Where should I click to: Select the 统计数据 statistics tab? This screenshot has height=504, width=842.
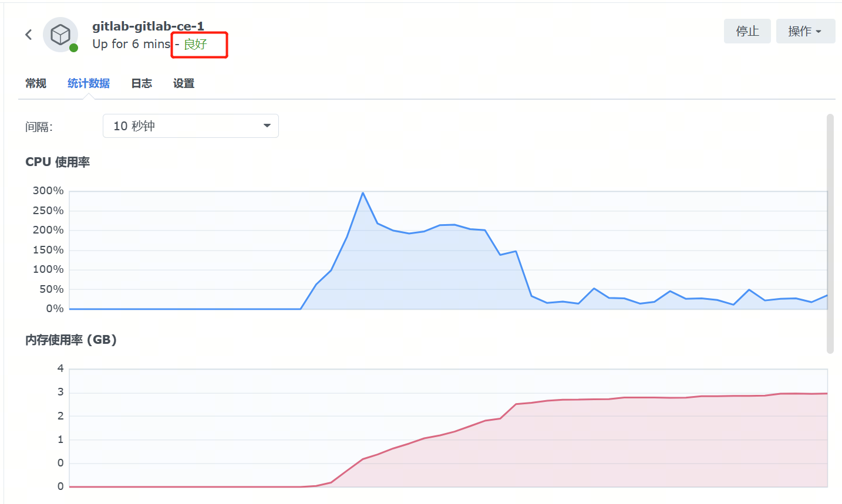(88, 83)
